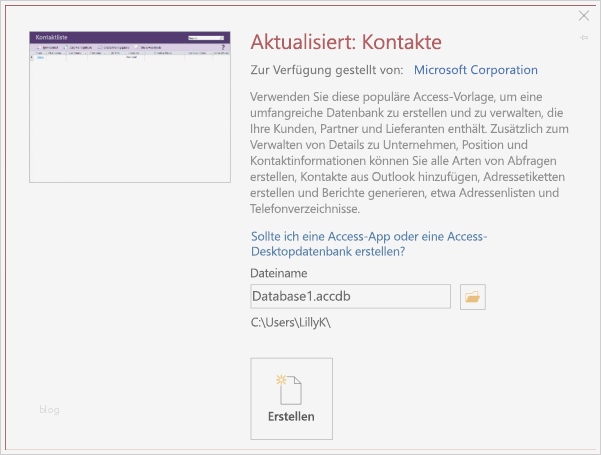Open link about Access-App or Access-Desktopdatenbank
Image resolution: width=601 pixels, height=455 pixels.
[369, 244]
